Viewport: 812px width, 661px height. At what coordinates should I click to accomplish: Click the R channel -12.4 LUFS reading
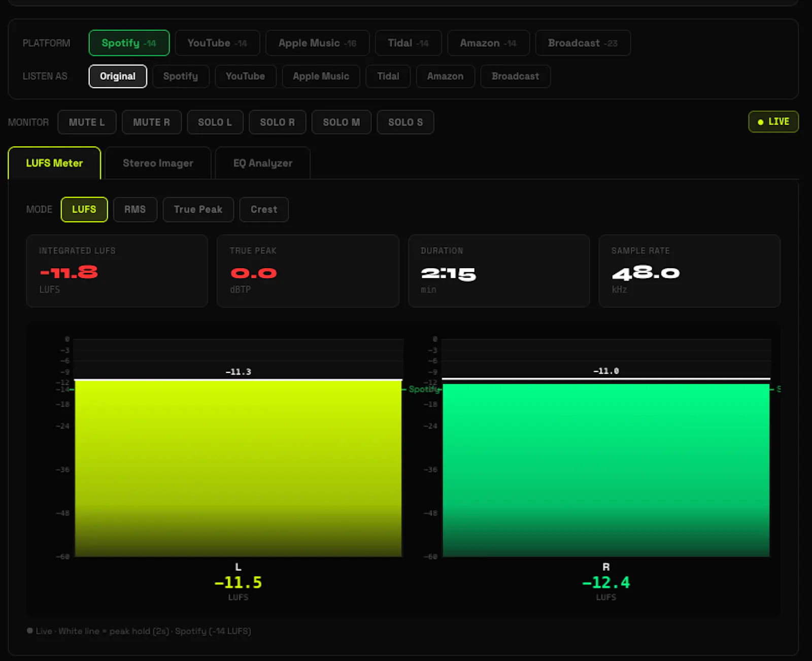coord(606,582)
